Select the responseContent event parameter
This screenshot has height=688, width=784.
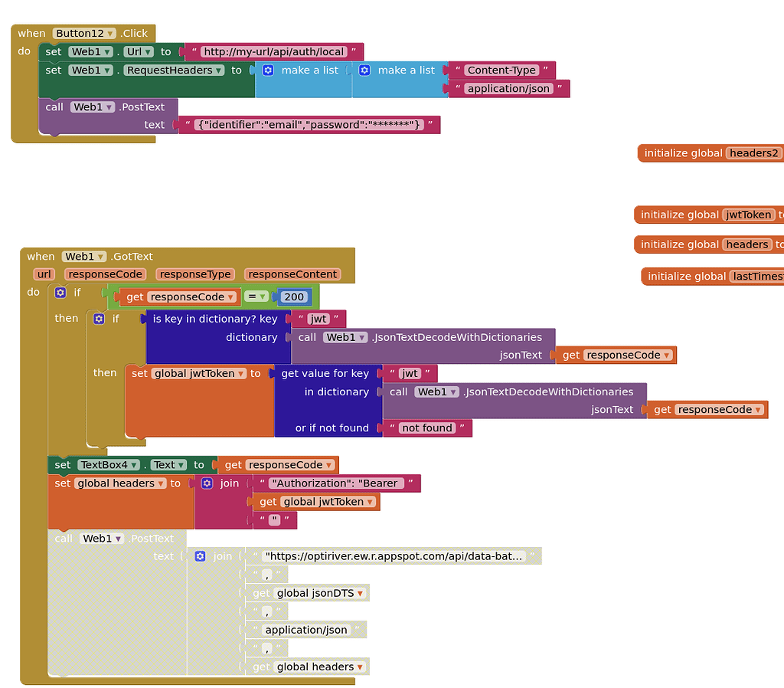coord(292,274)
